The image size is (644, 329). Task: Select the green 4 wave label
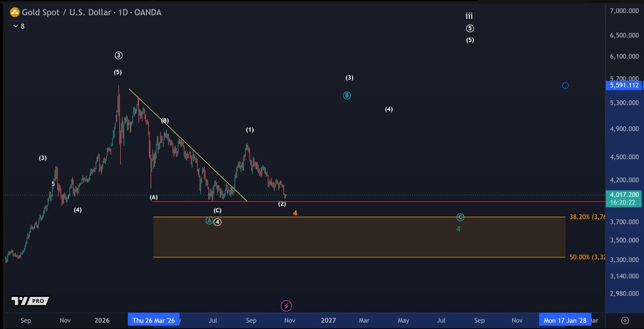(x=458, y=229)
